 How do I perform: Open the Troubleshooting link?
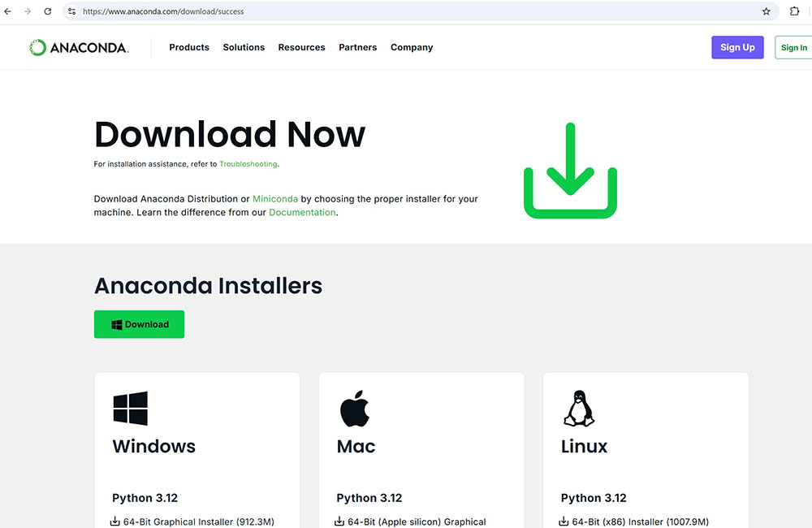[x=248, y=164]
